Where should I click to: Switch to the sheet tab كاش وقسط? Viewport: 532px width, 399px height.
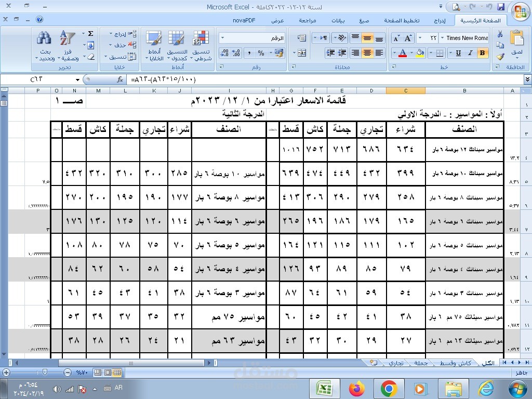pyautogui.click(x=455, y=363)
